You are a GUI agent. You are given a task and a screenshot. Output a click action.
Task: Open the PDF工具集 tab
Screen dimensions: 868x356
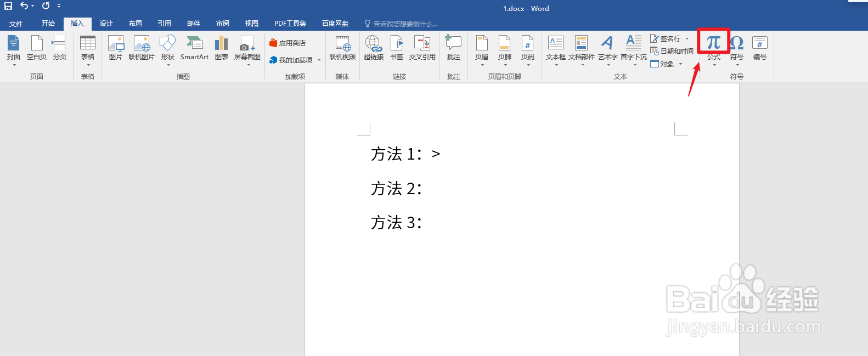290,24
